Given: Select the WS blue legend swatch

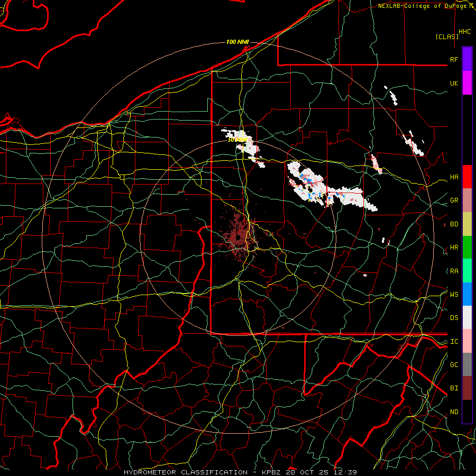Looking at the screenshot, I should (467, 294).
